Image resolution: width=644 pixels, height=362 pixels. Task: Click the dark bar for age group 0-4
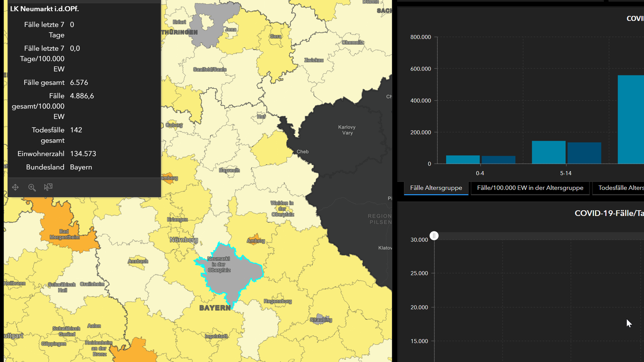pos(498,160)
